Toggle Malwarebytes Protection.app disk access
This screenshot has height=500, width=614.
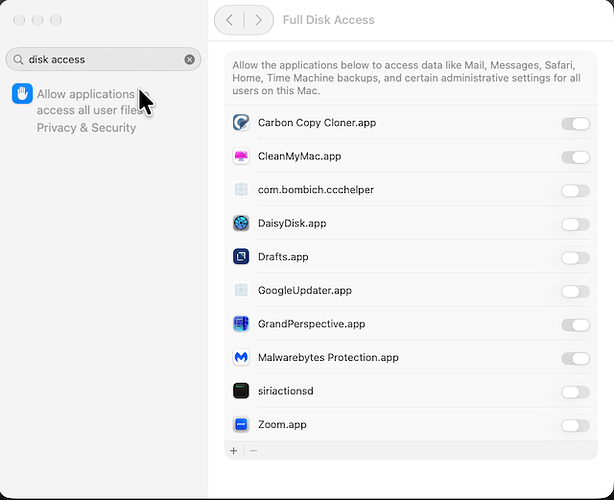coord(575,359)
